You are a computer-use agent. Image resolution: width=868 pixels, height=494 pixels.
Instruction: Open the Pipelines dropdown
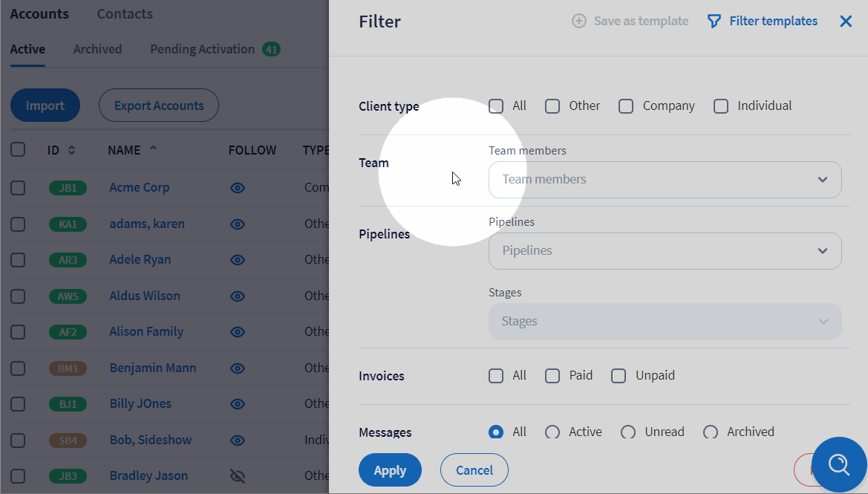(x=665, y=251)
